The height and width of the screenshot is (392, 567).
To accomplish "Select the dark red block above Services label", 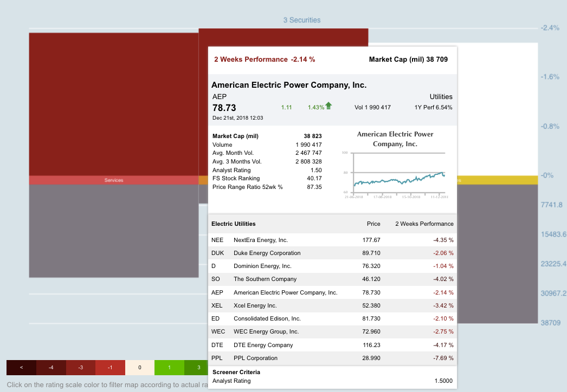I will pos(113,104).
